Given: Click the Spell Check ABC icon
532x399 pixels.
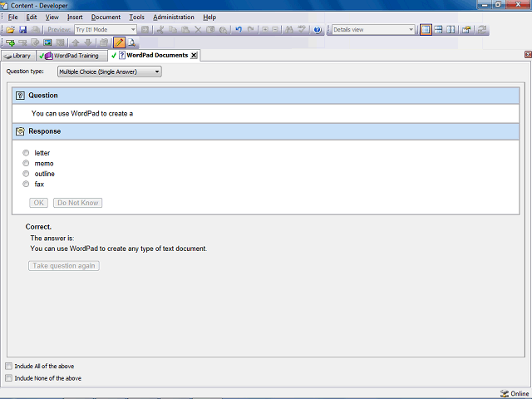Looking at the screenshot, I should (301, 30).
